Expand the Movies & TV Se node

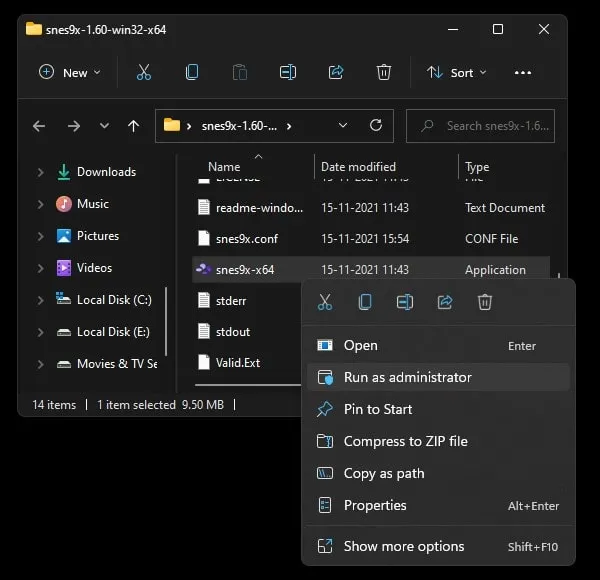pyautogui.click(x=40, y=364)
